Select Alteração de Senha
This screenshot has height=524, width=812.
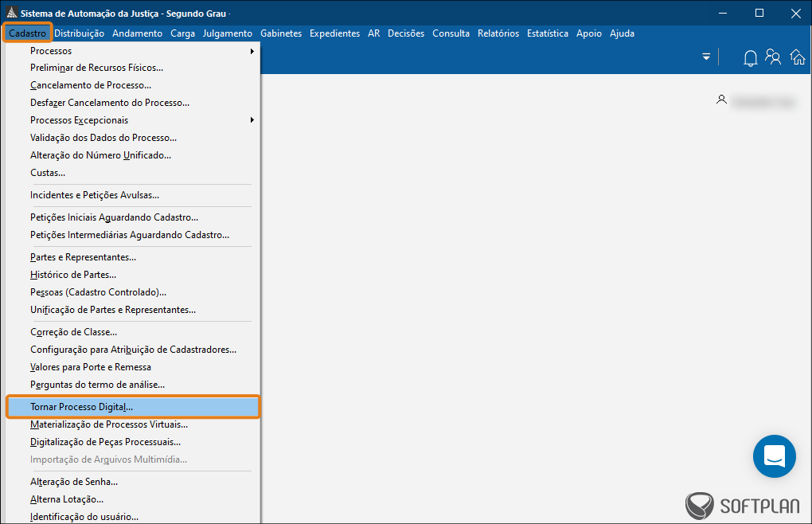[133, 482]
